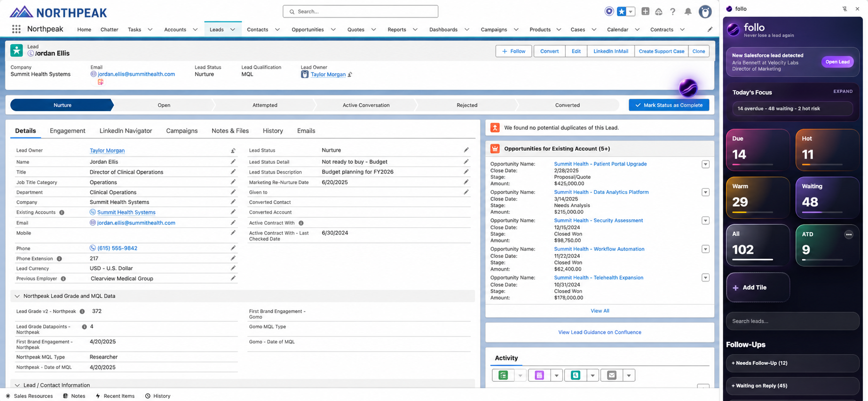Click the pencil beside Lead Currency

pos(233,268)
